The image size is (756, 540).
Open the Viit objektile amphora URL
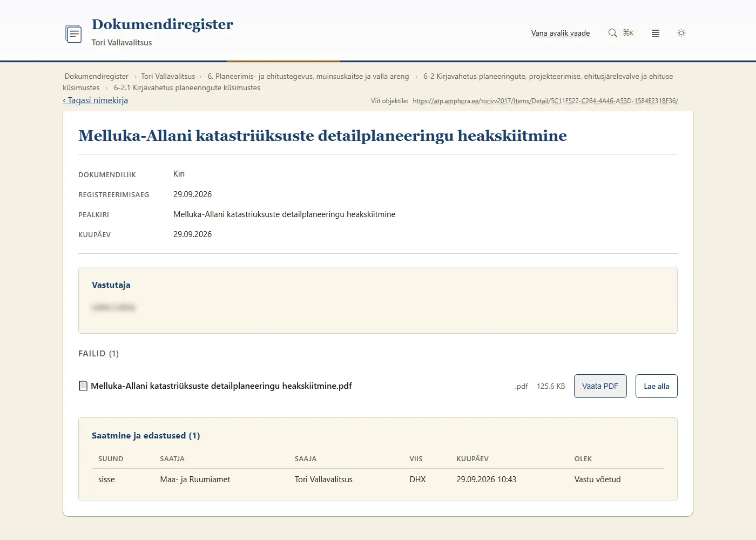(545, 101)
